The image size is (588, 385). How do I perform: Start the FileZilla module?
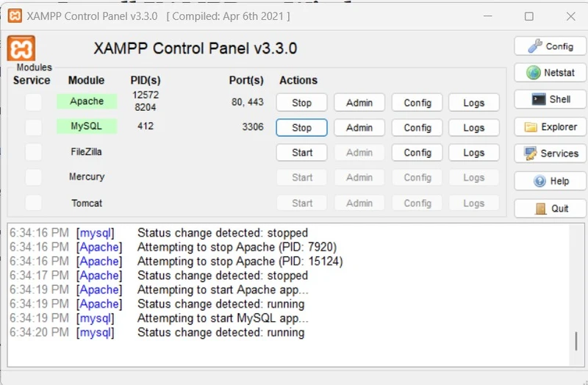pyautogui.click(x=301, y=153)
